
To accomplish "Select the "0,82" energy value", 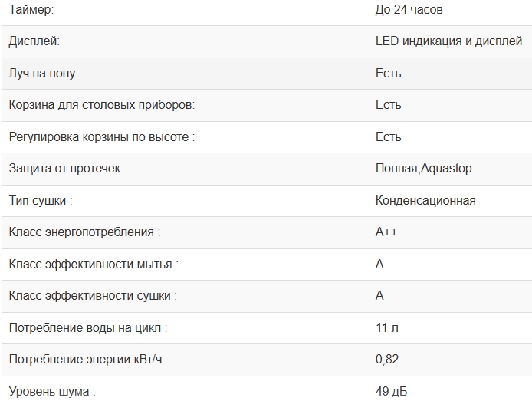I will (387, 360).
